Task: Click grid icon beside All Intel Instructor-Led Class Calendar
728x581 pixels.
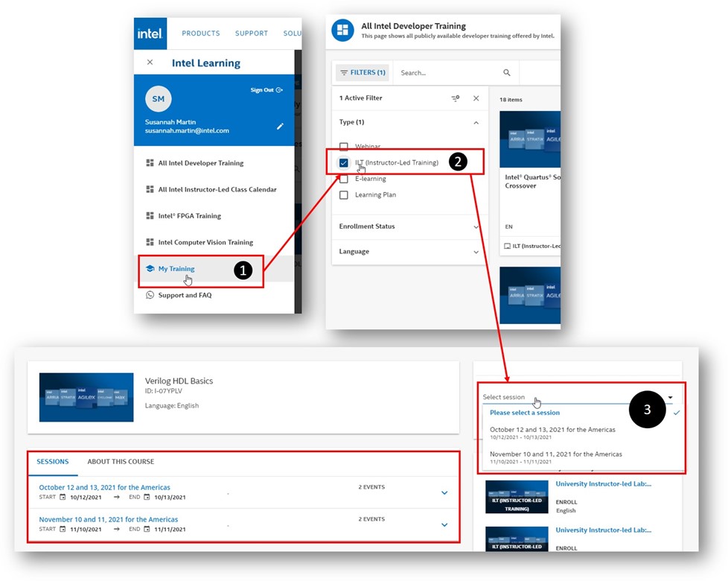Action: [150, 189]
